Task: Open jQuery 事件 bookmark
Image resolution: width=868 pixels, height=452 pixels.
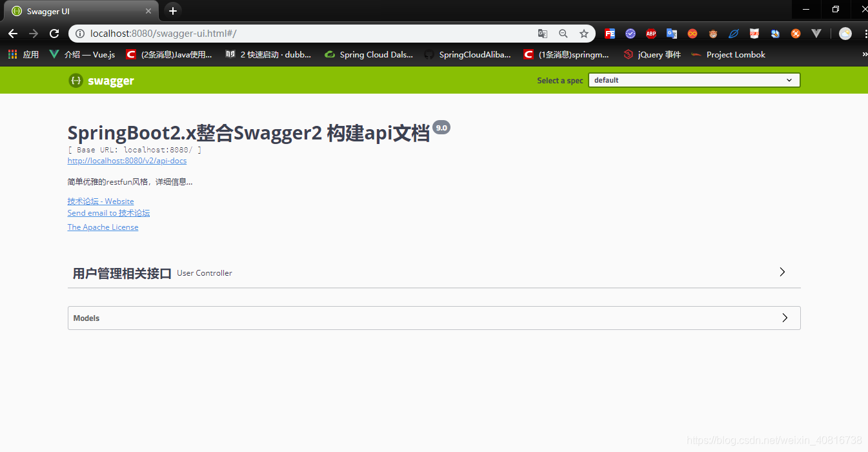Action: (x=652, y=55)
